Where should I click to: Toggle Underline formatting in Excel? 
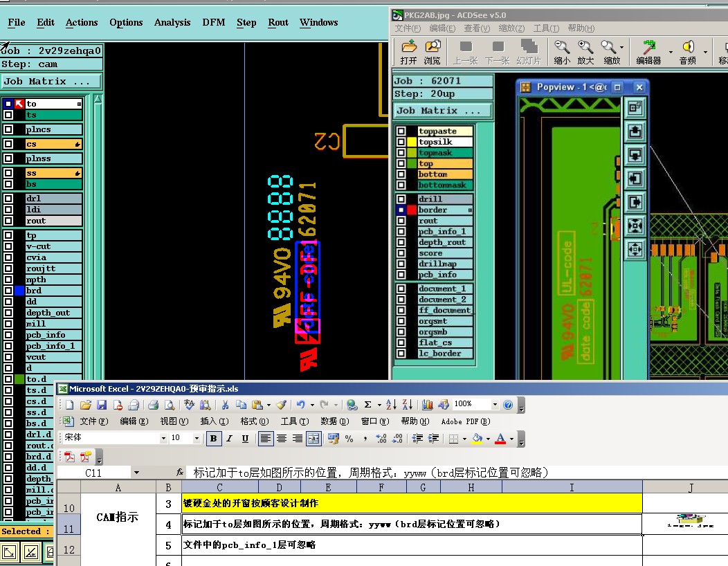point(245,438)
